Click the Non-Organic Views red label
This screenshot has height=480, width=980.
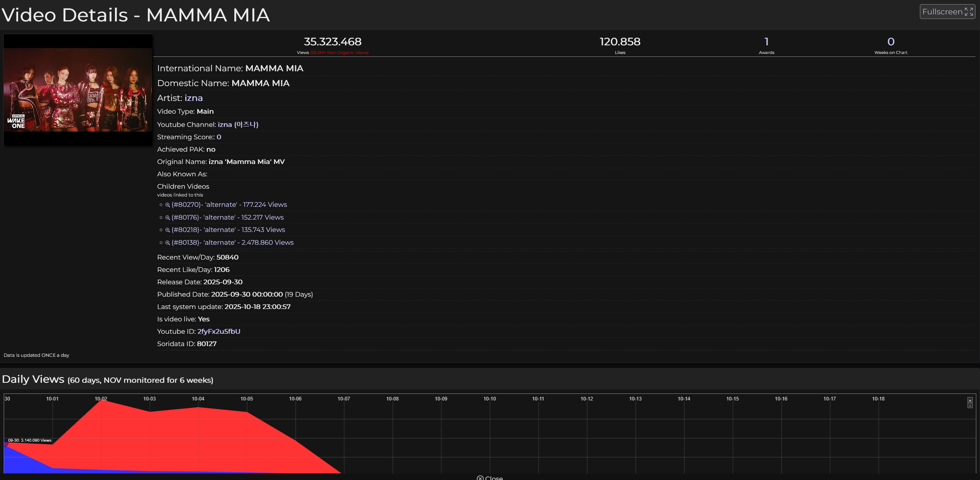pyautogui.click(x=339, y=53)
